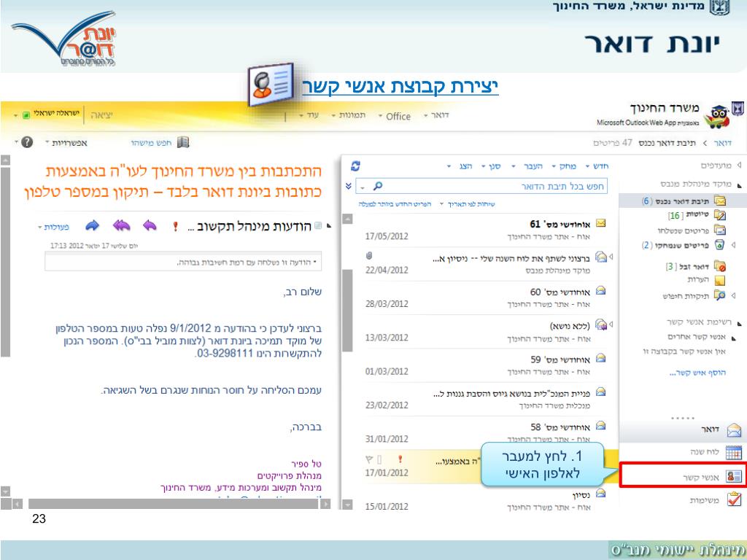Expand the מועדפים favorites section
This screenshot has height=560, width=747.
(x=740, y=166)
